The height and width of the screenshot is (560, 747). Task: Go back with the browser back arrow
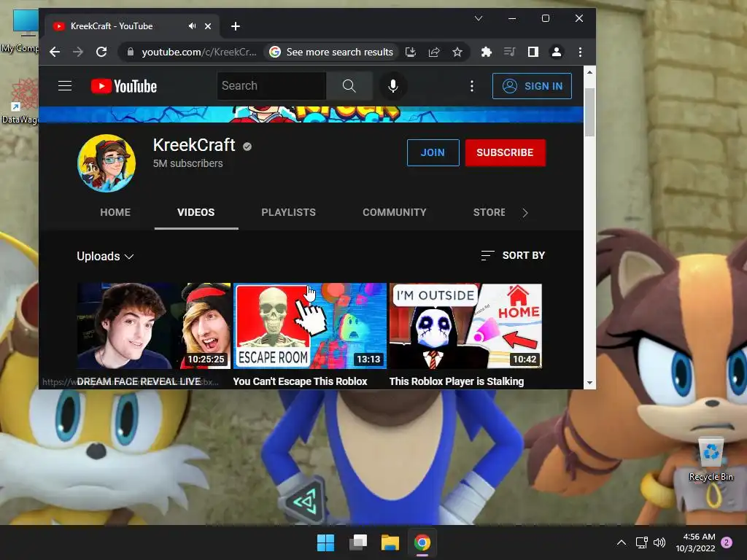click(55, 52)
